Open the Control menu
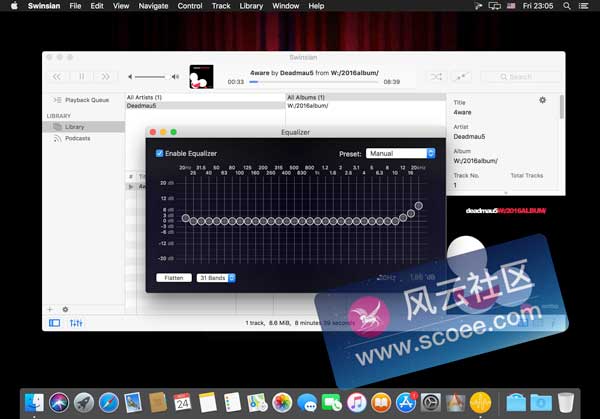Screen dimensions: 600x419 [190, 6]
